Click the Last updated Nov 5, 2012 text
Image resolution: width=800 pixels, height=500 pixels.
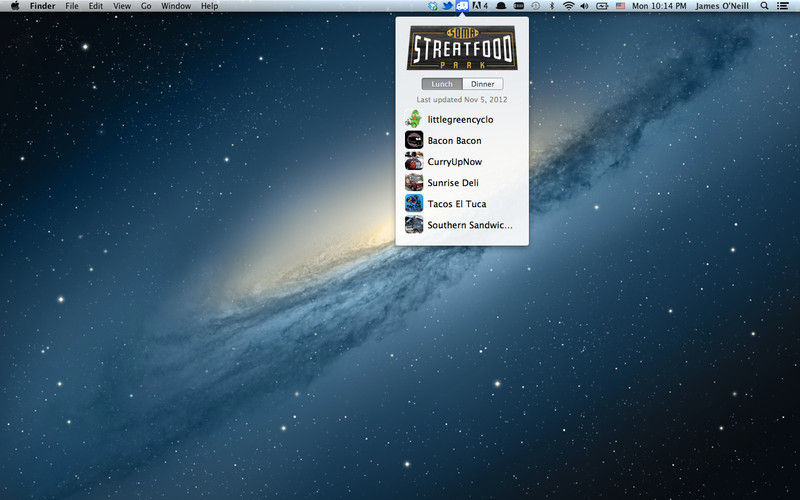[462, 99]
